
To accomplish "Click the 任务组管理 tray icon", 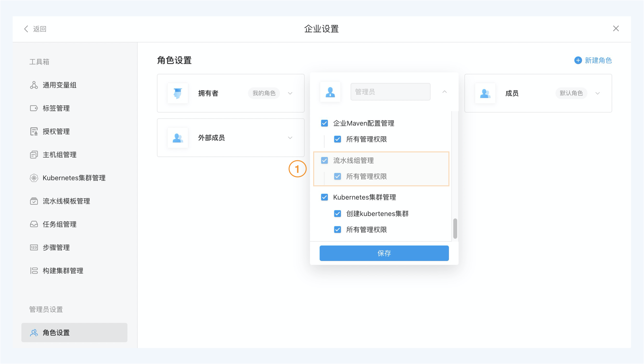I will [34, 224].
